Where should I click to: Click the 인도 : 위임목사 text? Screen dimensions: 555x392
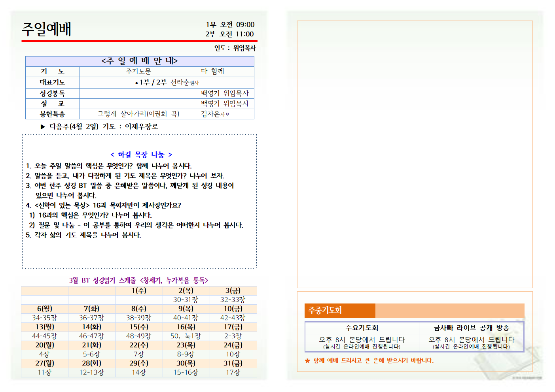pyautogui.click(x=235, y=48)
